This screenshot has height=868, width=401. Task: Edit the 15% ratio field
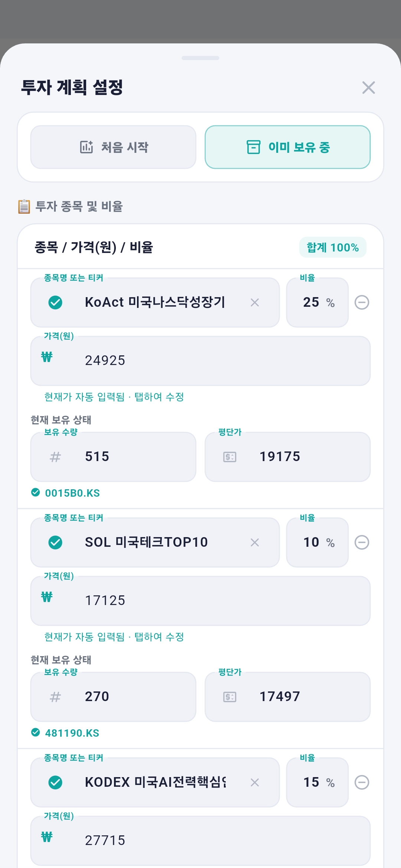pos(317,783)
